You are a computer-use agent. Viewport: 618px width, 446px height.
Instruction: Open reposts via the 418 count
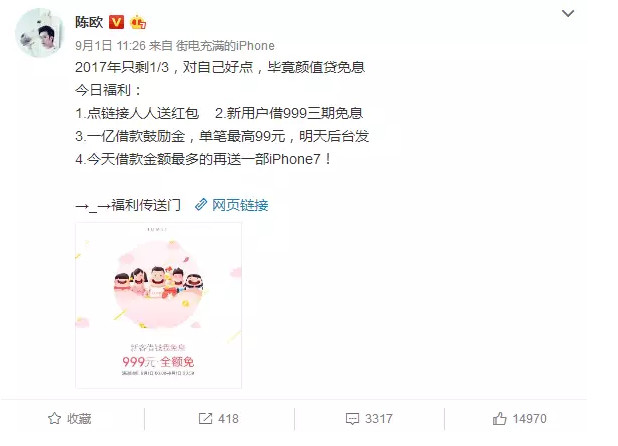tap(228, 418)
